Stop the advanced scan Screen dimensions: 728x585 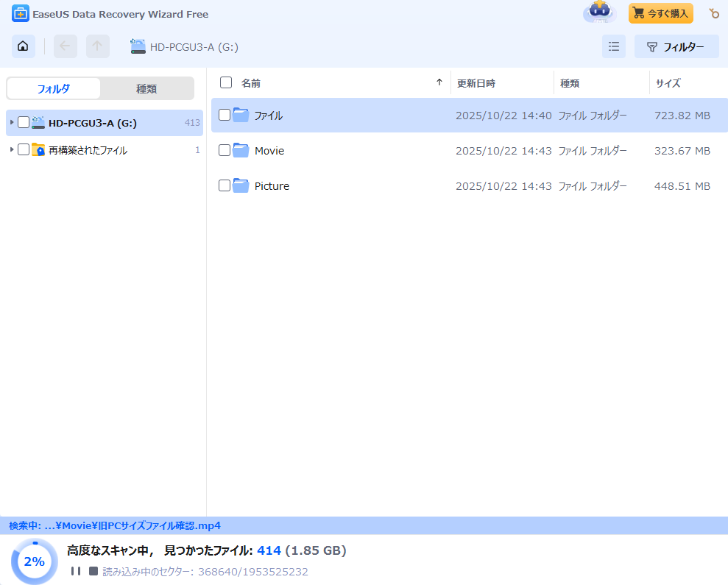[93, 571]
